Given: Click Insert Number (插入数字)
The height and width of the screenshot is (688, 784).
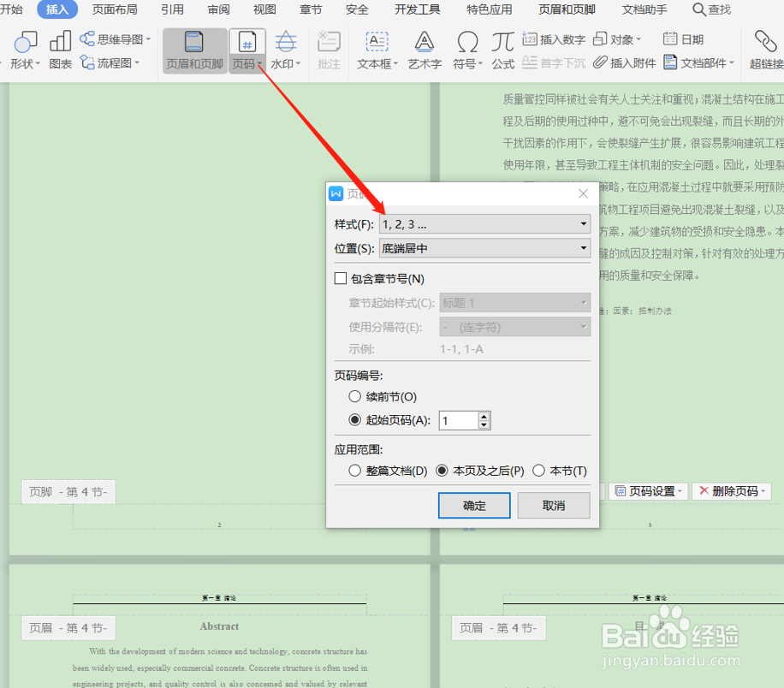Looking at the screenshot, I should 554,39.
